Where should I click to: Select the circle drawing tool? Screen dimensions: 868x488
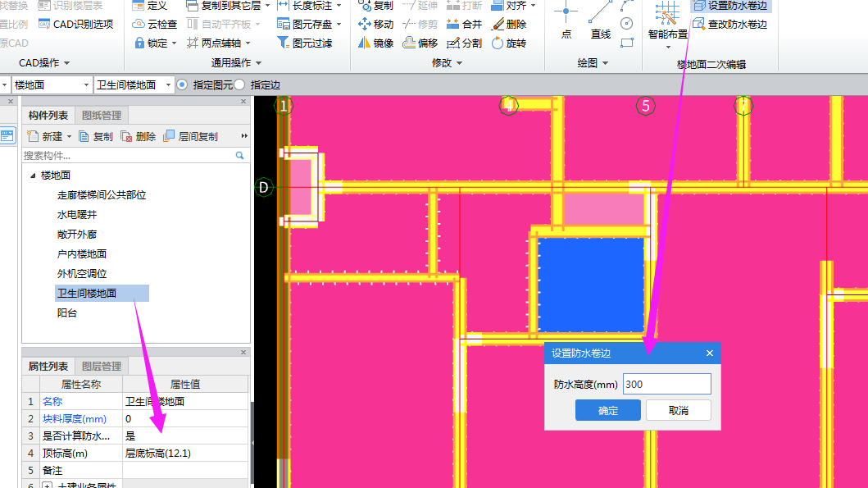click(627, 23)
